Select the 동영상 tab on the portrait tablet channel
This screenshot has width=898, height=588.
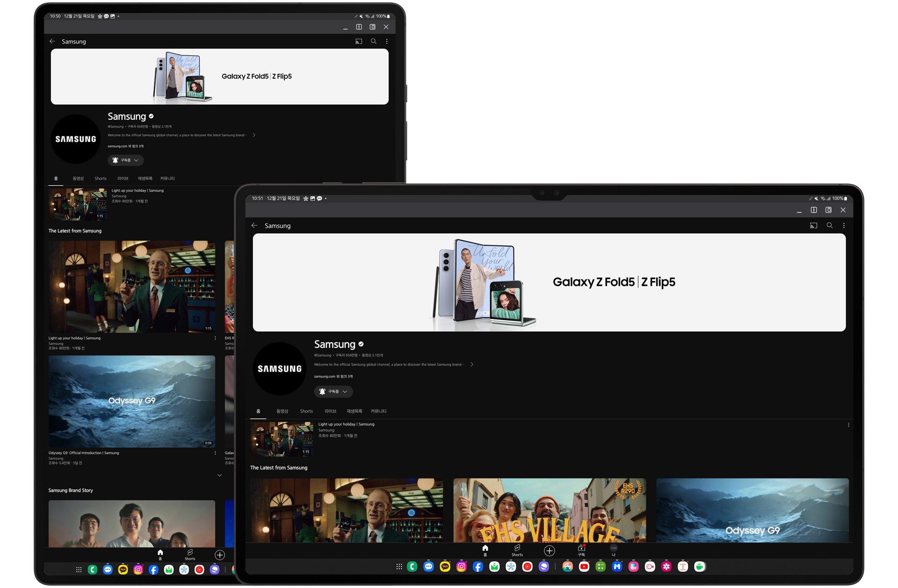point(78,179)
